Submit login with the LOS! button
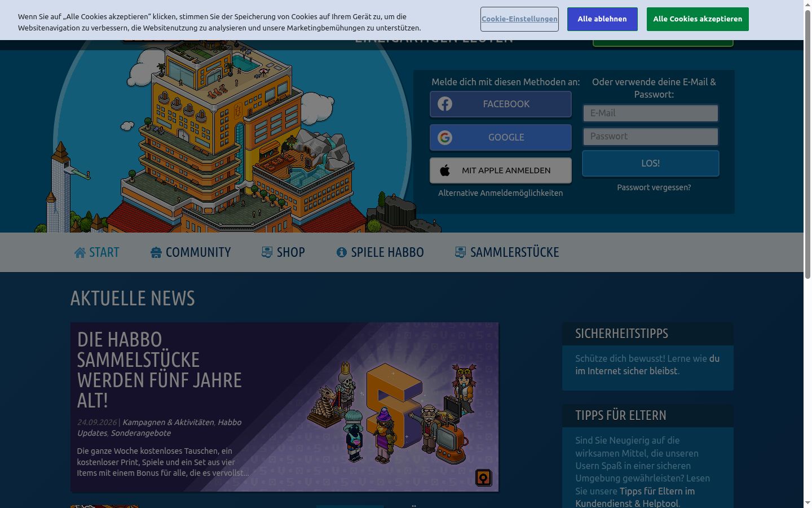This screenshot has width=812, height=508. (651, 163)
